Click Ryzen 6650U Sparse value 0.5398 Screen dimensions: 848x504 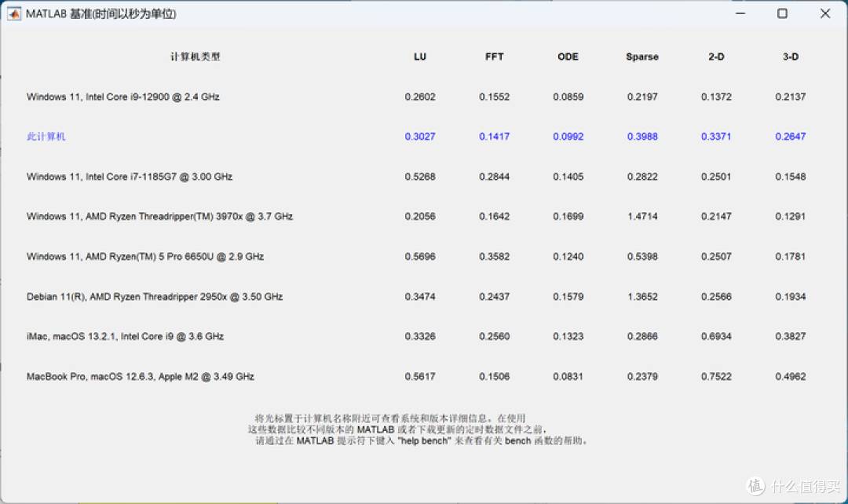(x=642, y=257)
